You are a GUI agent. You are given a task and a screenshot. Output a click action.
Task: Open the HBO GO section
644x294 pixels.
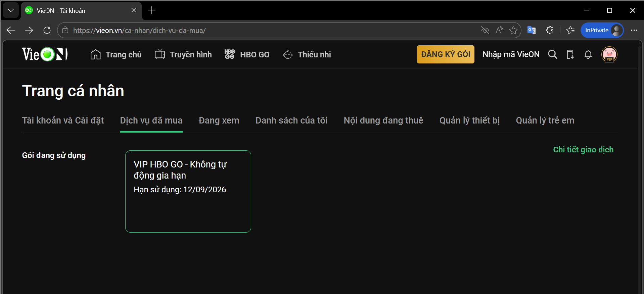(x=247, y=54)
